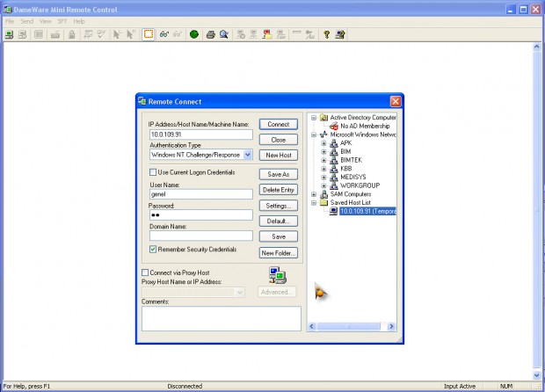This screenshot has height=392, width=545.
Task: Click the main window scroll-down arrow
Action: point(537,375)
